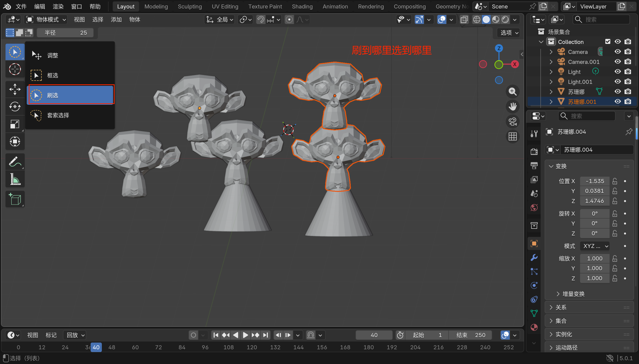Select the Rotate tool
Viewport: 639px width, 364px height.
click(15, 107)
